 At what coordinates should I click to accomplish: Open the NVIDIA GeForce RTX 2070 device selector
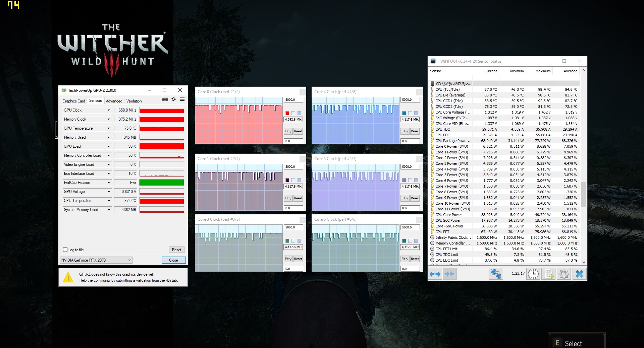(96, 260)
